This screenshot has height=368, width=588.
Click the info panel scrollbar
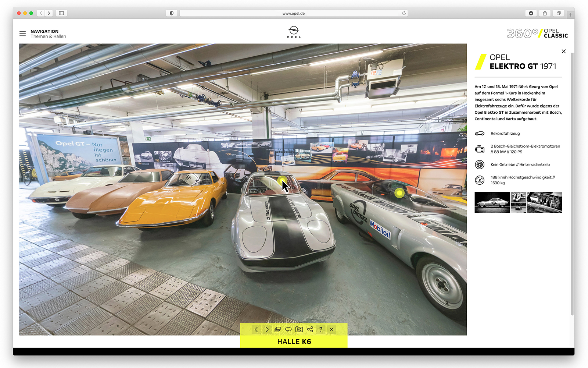(x=572, y=184)
